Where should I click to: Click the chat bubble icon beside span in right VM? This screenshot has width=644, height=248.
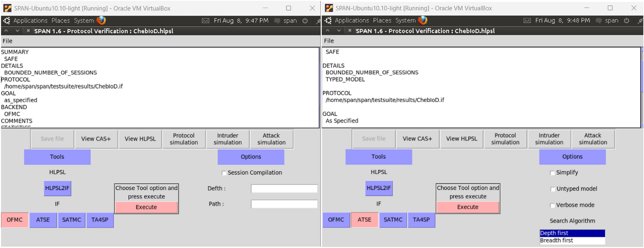click(x=599, y=21)
